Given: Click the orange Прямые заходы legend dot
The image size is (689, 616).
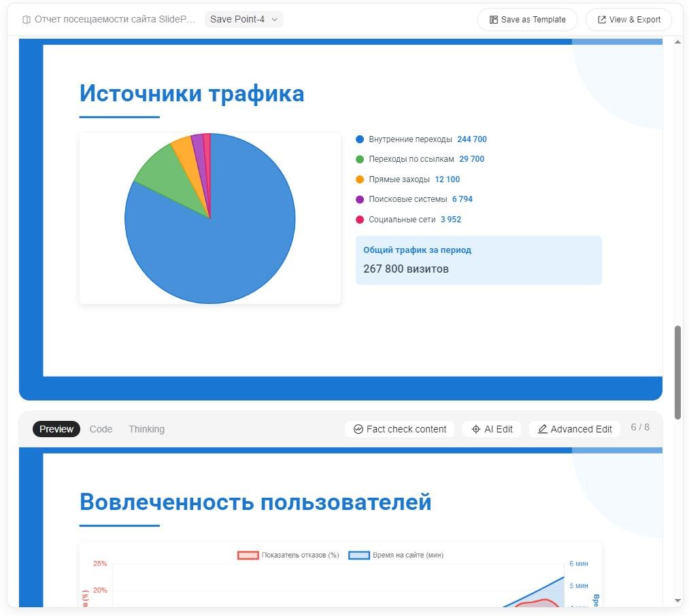Looking at the screenshot, I should [x=360, y=179].
